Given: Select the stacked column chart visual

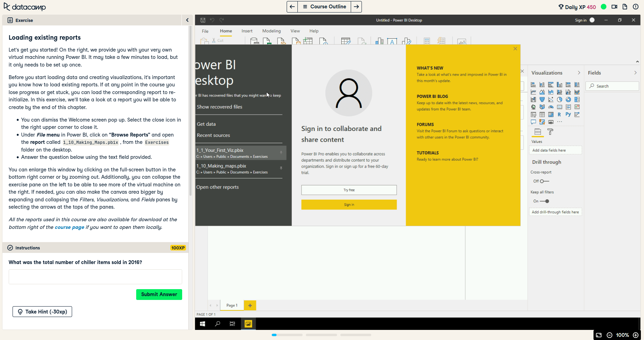Looking at the screenshot, I should [x=542, y=85].
